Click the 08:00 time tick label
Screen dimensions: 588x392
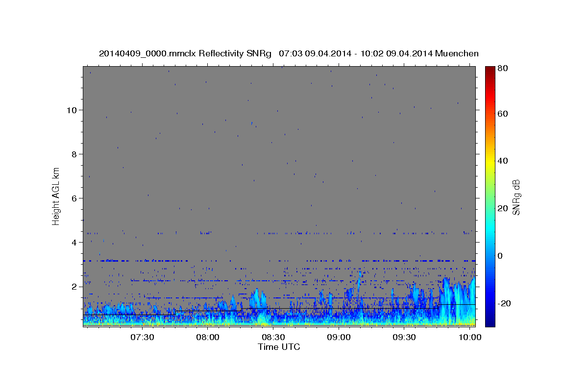(208, 338)
